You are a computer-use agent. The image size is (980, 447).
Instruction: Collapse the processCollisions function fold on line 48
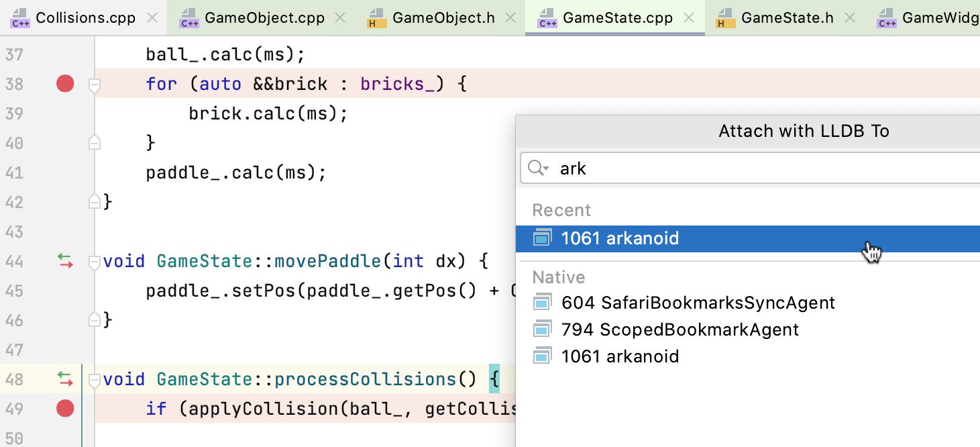tap(95, 379)
